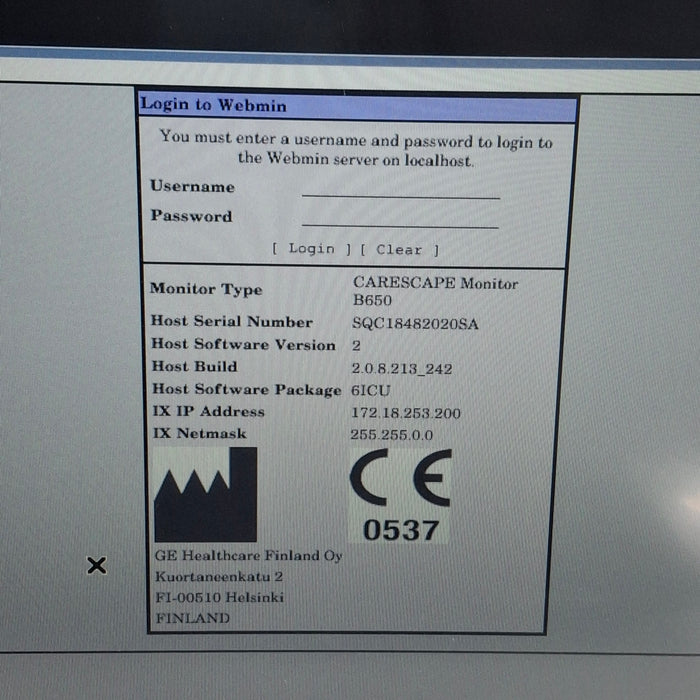Click the Username input field

(400, 188)
